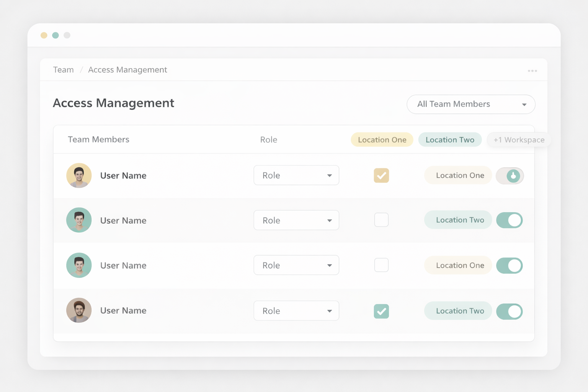Click the fourth row user avatar
588x392 pixels.
(x=79, y=310)
